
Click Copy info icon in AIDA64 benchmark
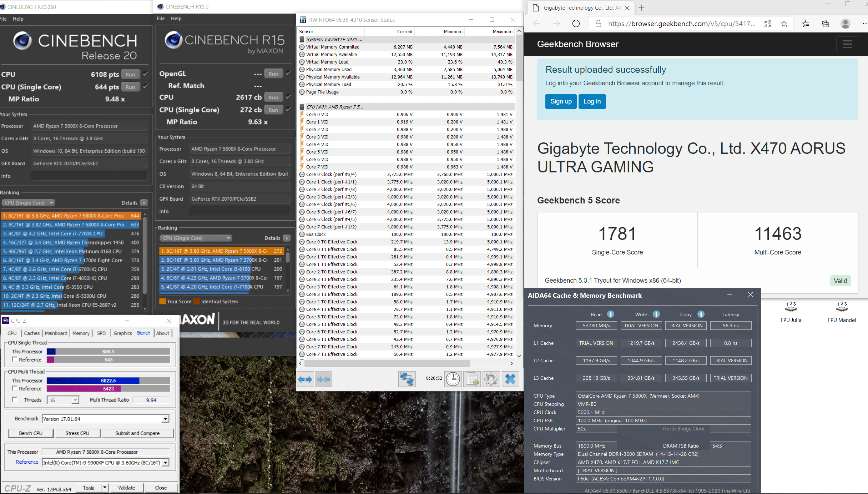(x=701, y=314)
